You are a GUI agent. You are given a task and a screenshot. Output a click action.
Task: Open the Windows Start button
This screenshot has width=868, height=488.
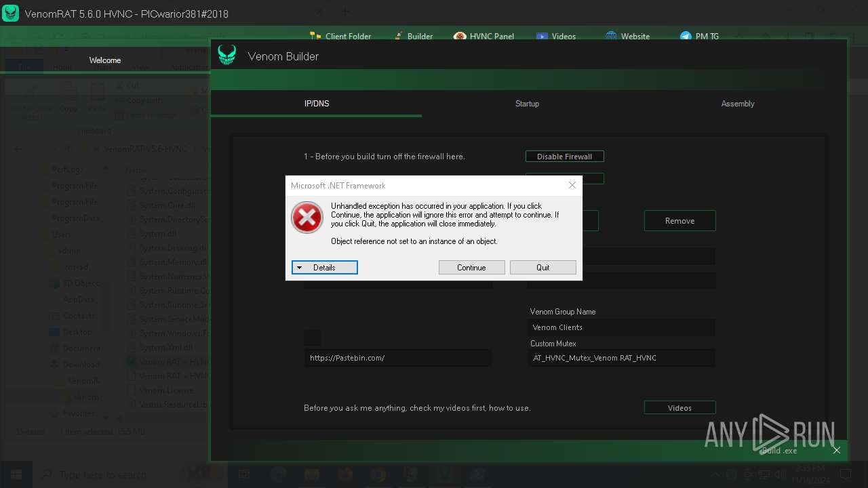point(16,474)
